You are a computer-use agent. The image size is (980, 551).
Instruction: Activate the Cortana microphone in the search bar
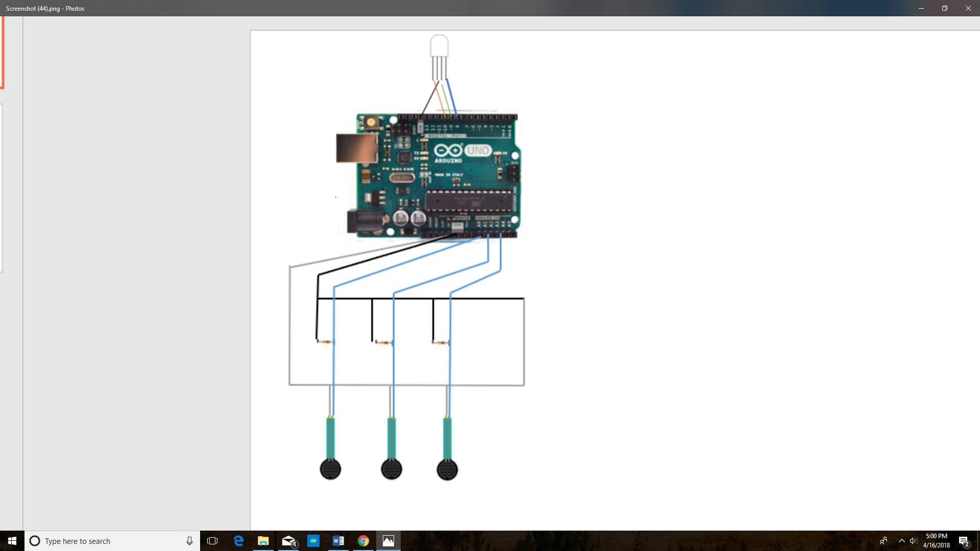(x=189, y=541)
